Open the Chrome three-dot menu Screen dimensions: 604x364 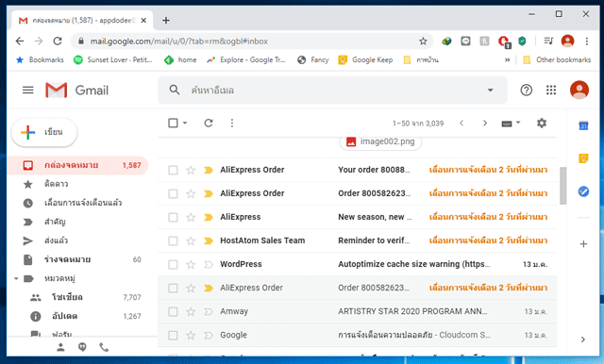click(x=587, y=41)
